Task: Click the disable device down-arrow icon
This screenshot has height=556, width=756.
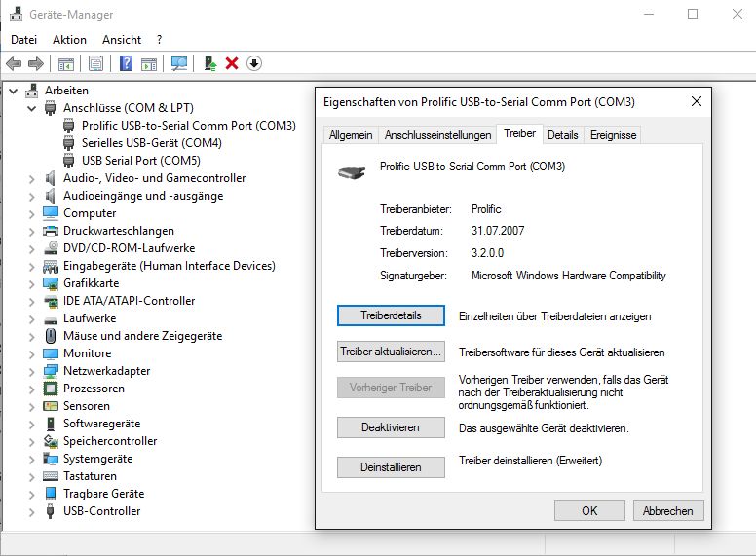Action: click(x=254, y=63)
